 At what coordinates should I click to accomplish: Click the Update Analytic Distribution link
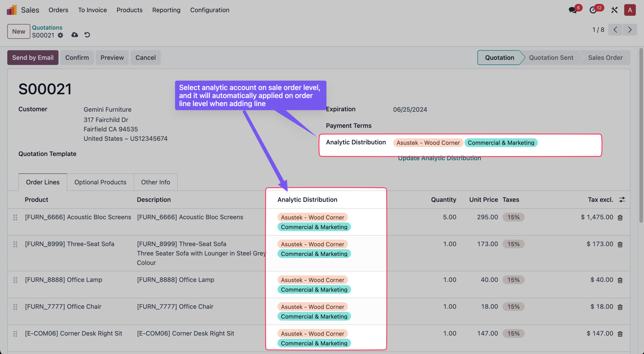pos(439,158)
